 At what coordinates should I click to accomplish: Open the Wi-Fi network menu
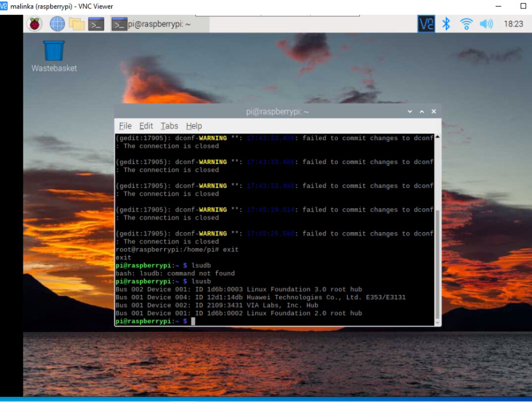[466, 24]
